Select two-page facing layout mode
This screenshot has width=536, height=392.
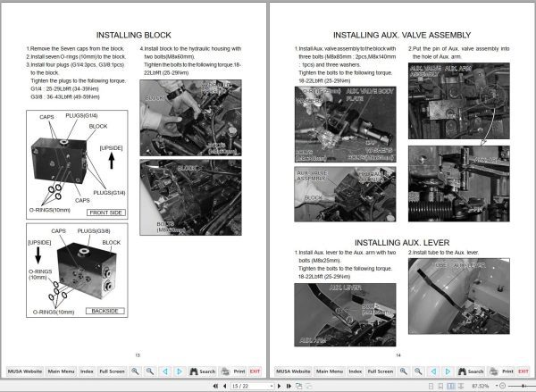tap(451, 386)
